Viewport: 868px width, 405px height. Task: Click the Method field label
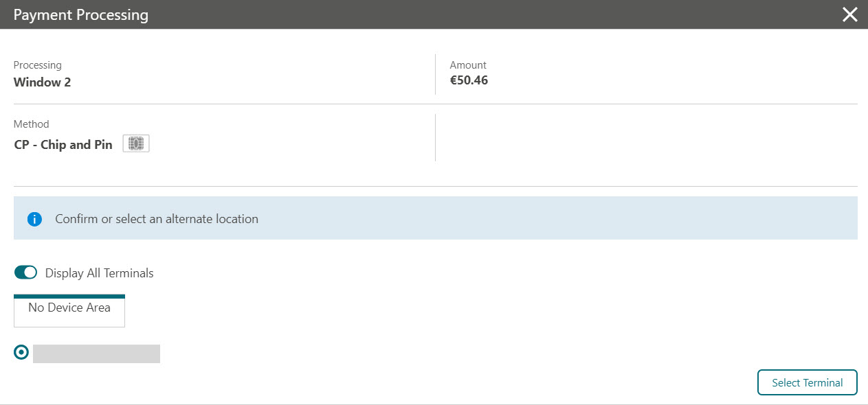click(32, 124)
